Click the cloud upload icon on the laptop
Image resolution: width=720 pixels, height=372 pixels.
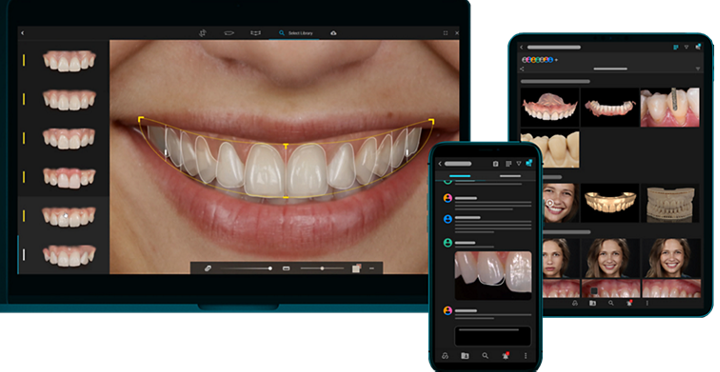tap(333, 33)
